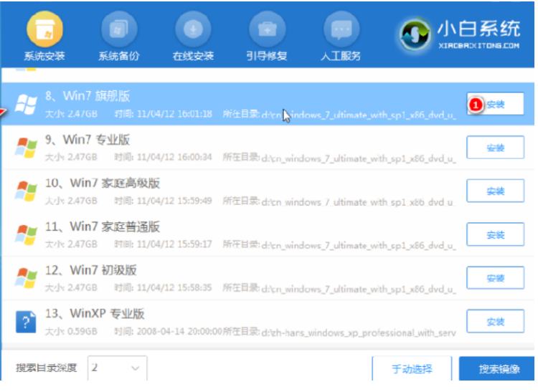Click the Windows flag icon of Win7 专业版
Screen dimensions: 538x392
click(26, 148)
